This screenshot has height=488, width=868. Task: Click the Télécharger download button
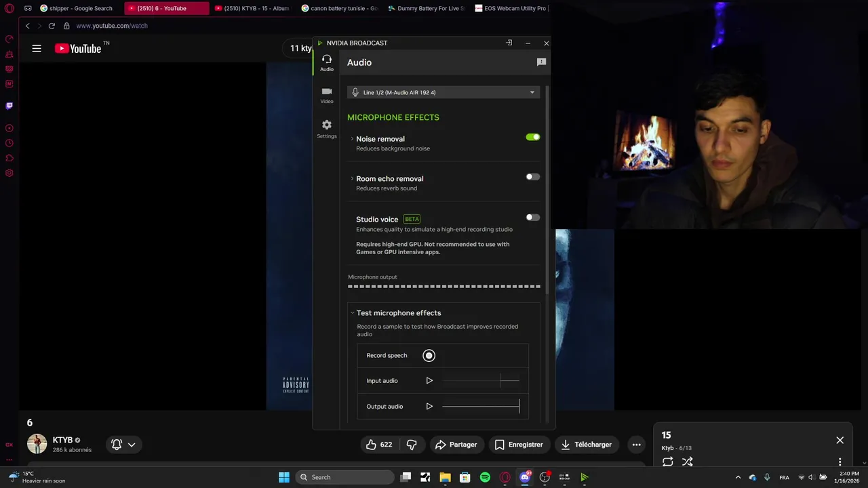pos(587,445)
